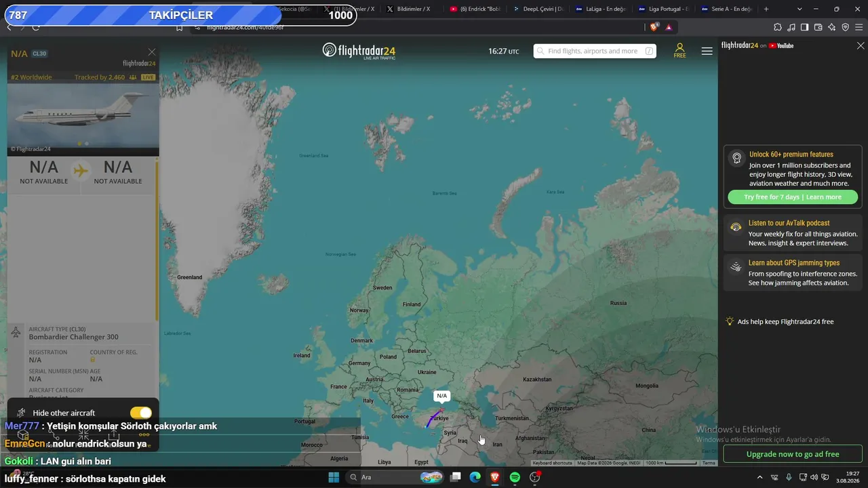The height and width of the screenshot is (488, 868).
Task: Open the browser extensions puzzle icon
Action: [x=778, y=27]
